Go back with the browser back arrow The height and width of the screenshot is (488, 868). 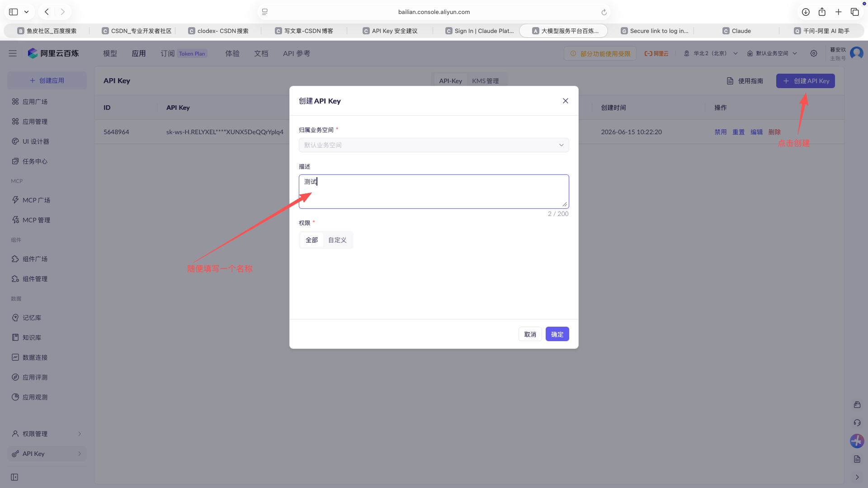[x=47, y=12]
